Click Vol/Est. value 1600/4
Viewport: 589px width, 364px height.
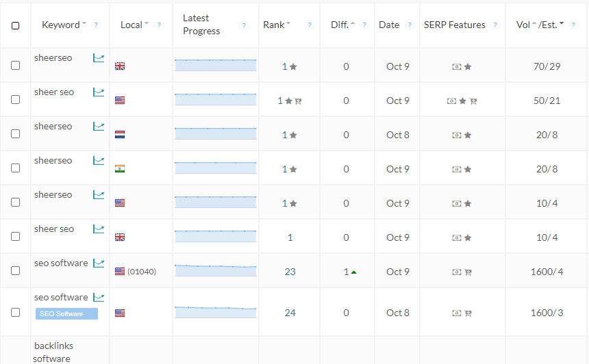547,272
